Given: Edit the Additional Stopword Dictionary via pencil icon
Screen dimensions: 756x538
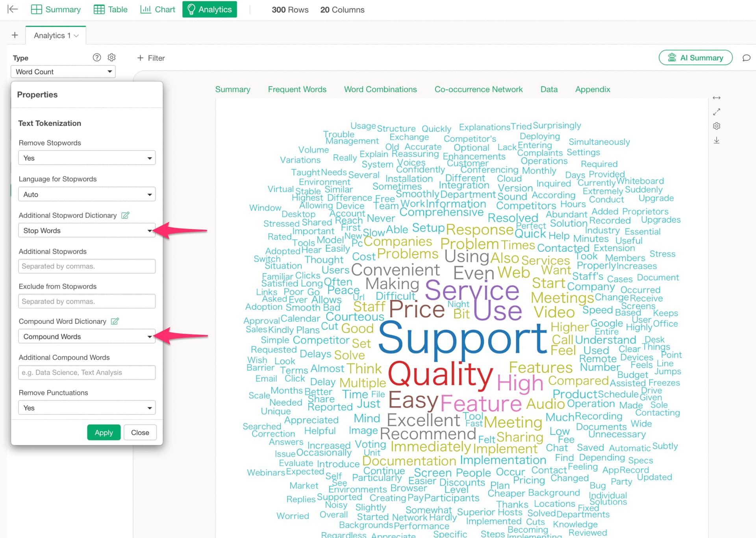Looking at the screenshot, I should click(125, 215).
